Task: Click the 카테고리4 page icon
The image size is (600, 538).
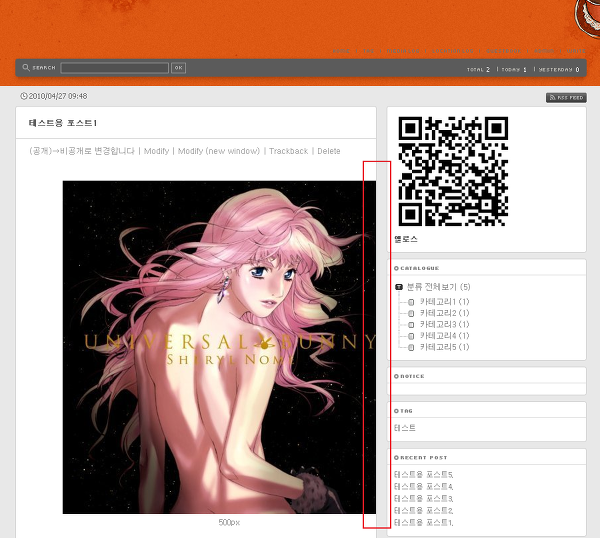Action: coord(411,336)
